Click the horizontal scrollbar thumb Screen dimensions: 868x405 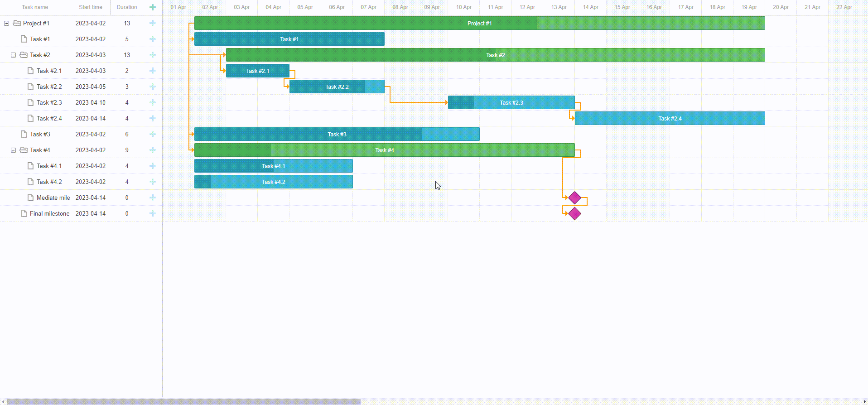pos(184,401)
